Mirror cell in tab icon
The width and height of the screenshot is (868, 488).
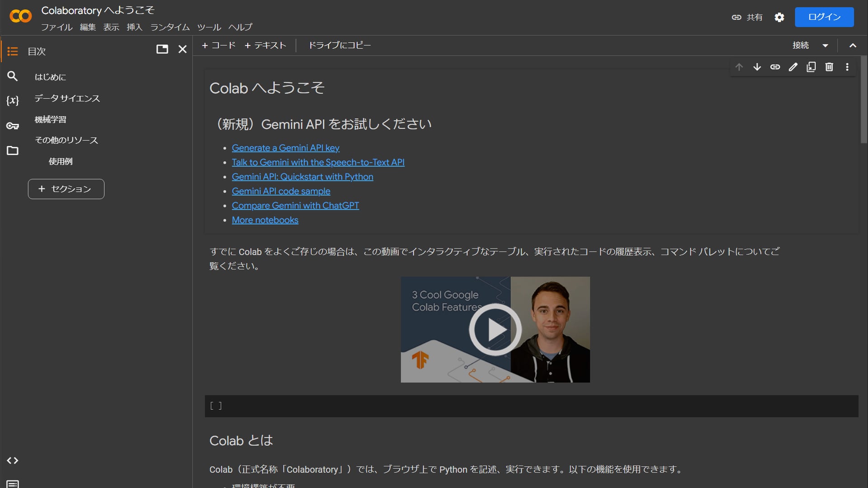[811, 67]
